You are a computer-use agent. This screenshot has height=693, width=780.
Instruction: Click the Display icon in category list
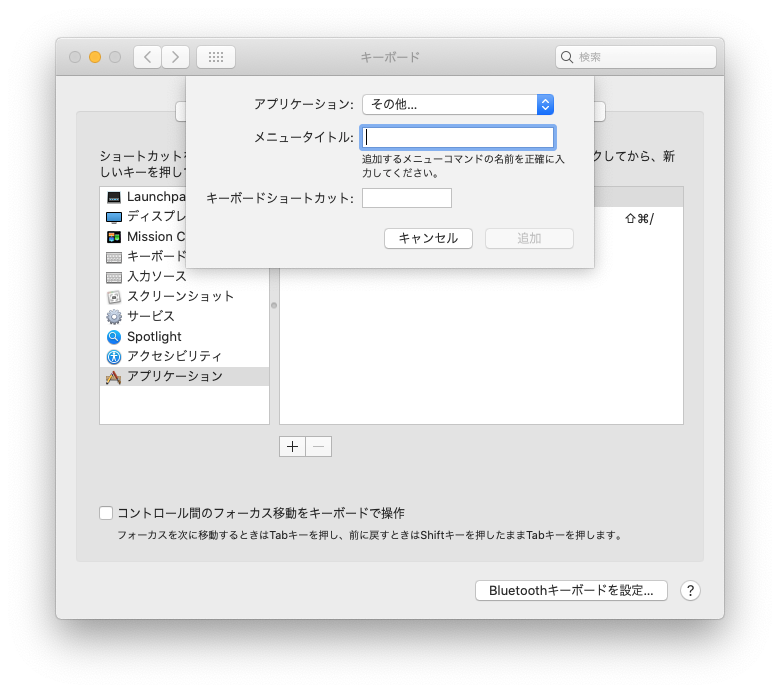[x=114, y=217]
